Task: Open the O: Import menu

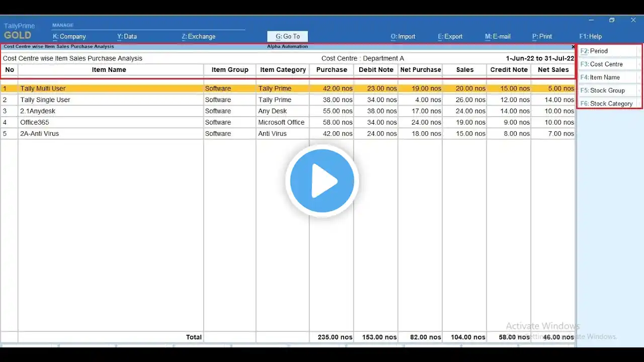Action: (403, 36)
